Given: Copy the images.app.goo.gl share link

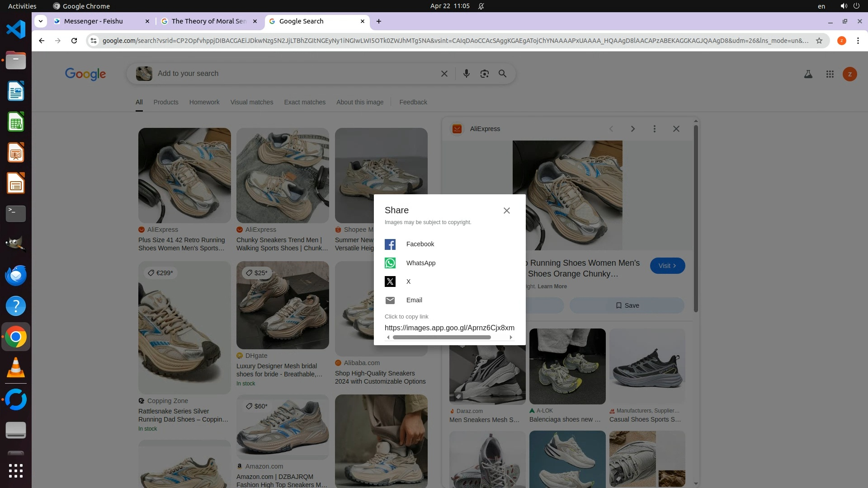Looking at the screenshot, I should pyautogui.click(x=449, y=328).
